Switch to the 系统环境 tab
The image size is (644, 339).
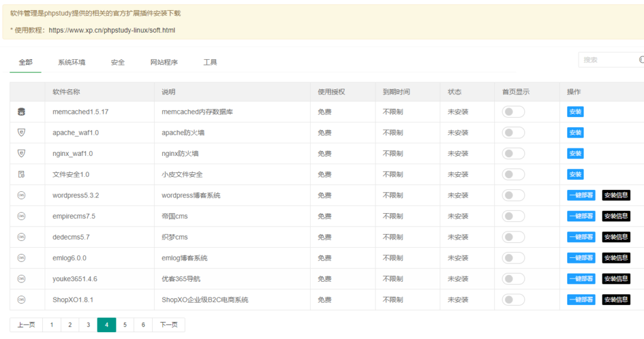(x=72, y=62)
